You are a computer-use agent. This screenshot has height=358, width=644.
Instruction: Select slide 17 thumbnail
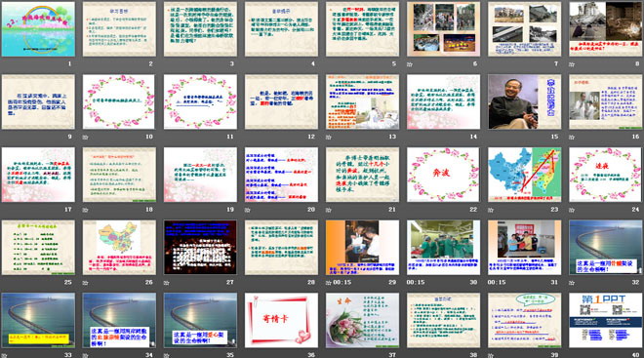tap(38, 175)
